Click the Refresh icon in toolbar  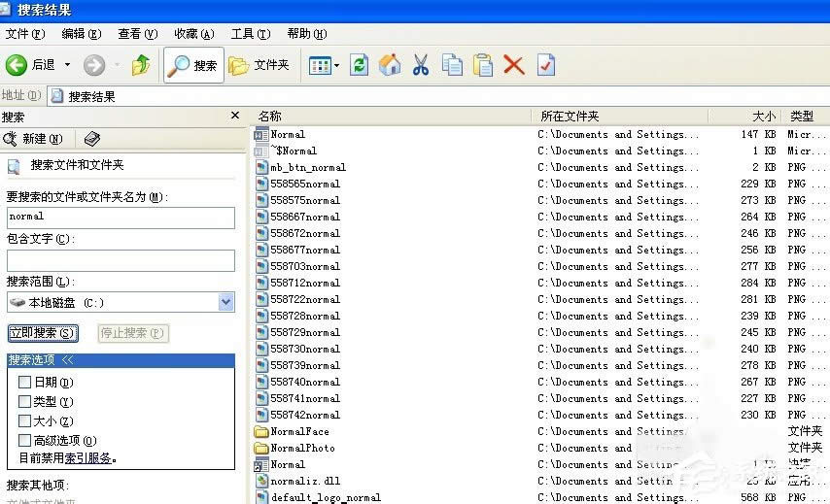coord(360,65)
